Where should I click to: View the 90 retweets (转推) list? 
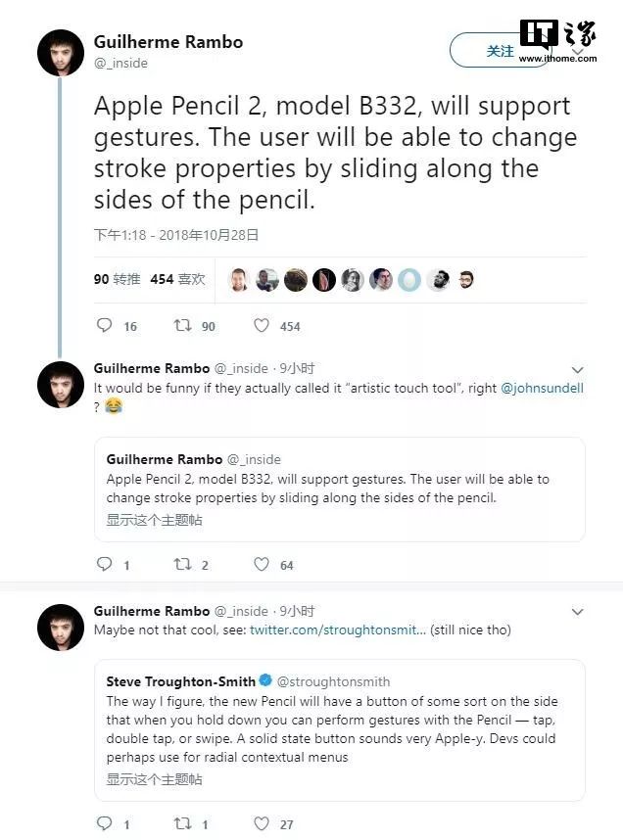pyautogui.click(x=118, y=279)
